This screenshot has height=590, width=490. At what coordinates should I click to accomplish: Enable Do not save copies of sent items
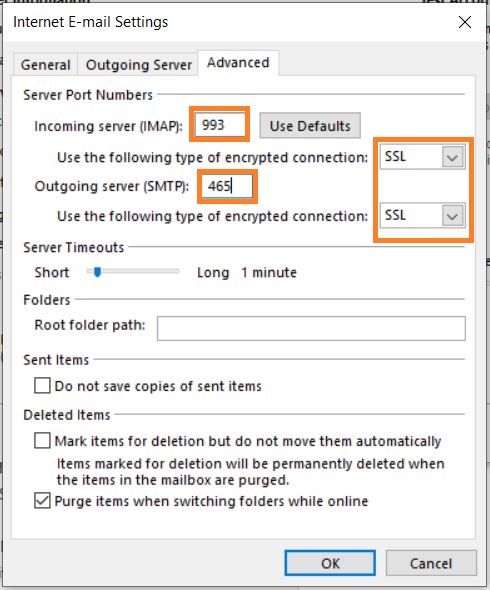tap(42, 386)
